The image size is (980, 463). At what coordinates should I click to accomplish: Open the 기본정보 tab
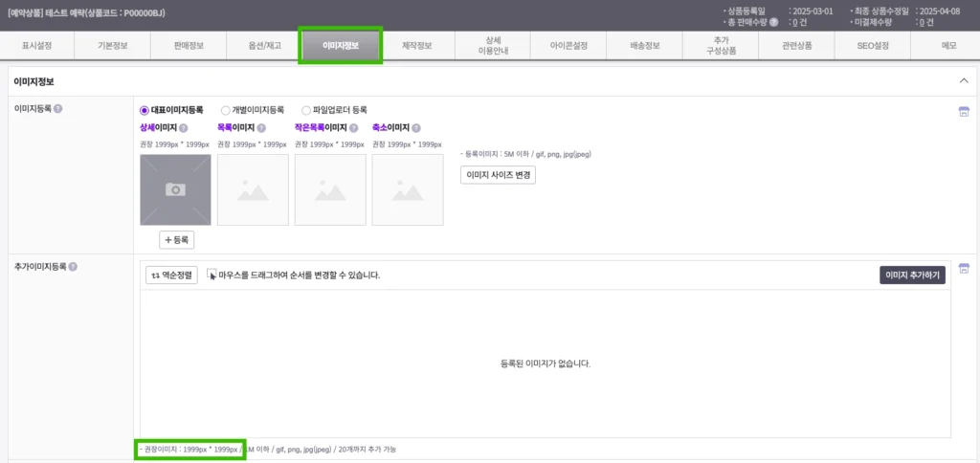click(x=113, y=46)
